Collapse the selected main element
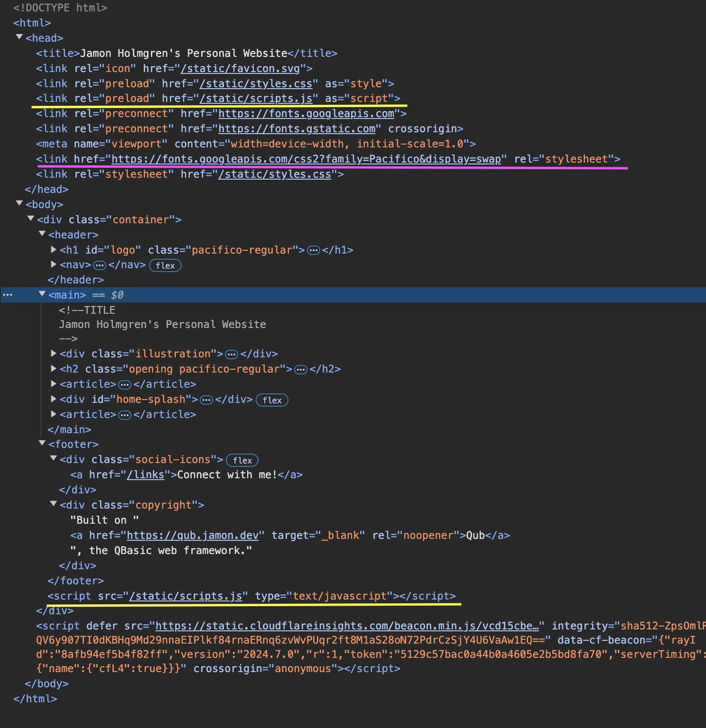 (x=42, y=294)
